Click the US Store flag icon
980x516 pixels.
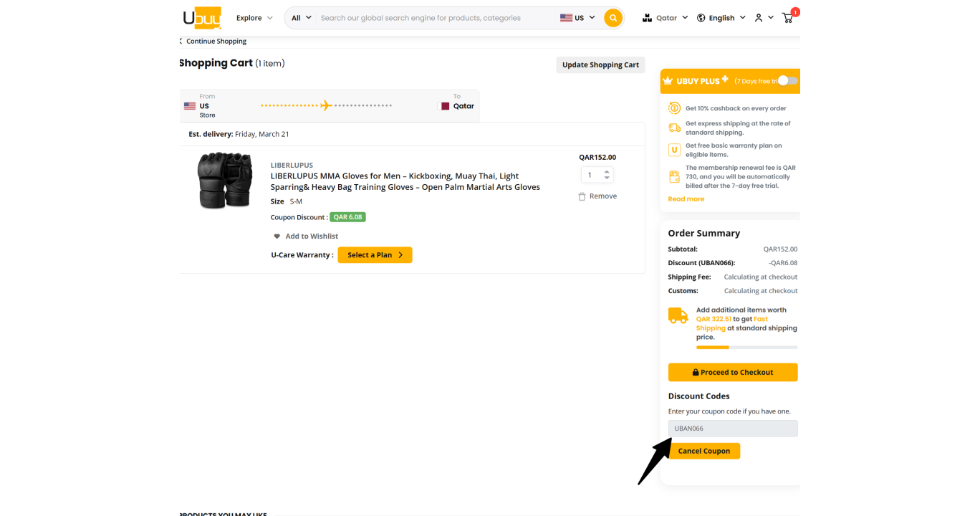[x=190, y=106]
